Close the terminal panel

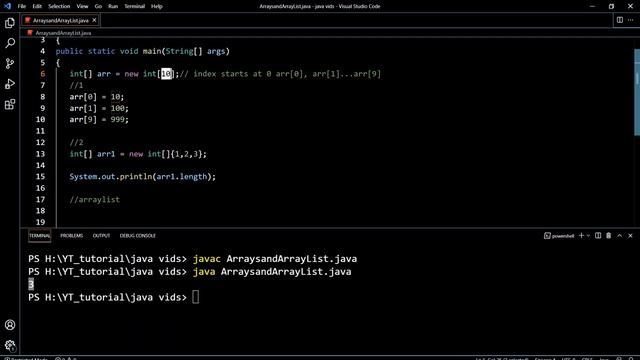click(630, 236)
